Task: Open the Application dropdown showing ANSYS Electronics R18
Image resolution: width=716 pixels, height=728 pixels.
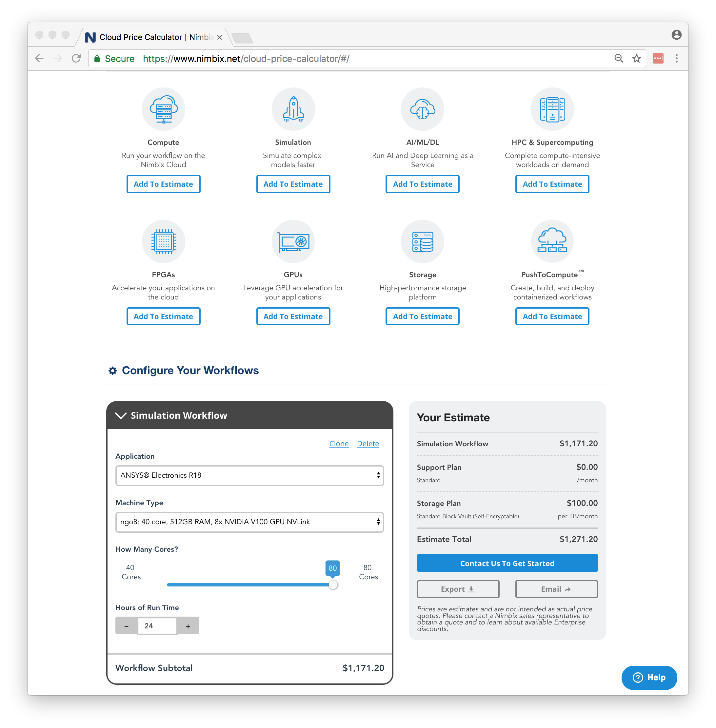Action: point(250,475)
